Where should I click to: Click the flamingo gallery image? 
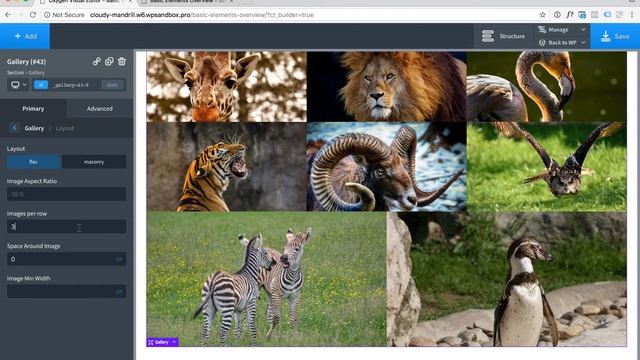pyautogui.click(x=547, y=87)
